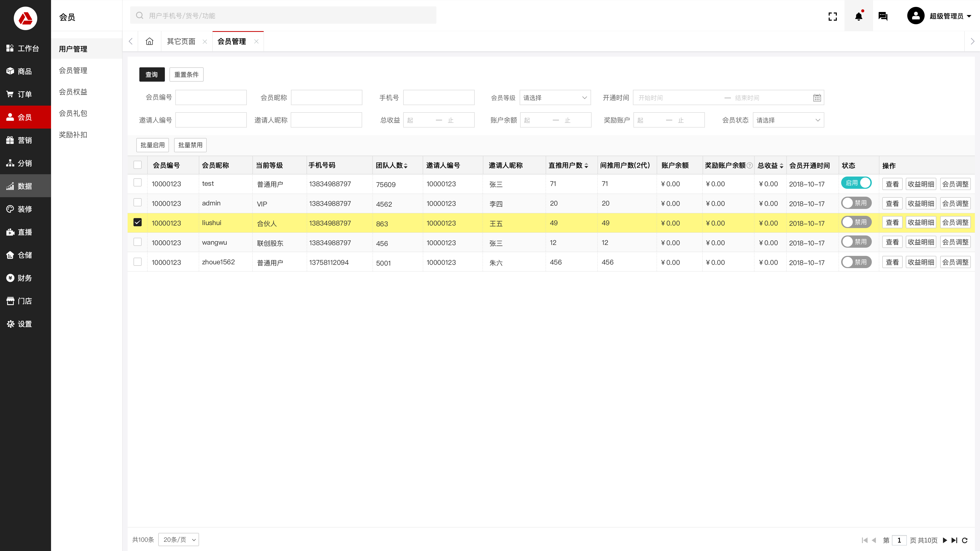Go to first page of results
Image resolution: width=980 pixels, height=551 pixels.
click(x=864, y=540)
